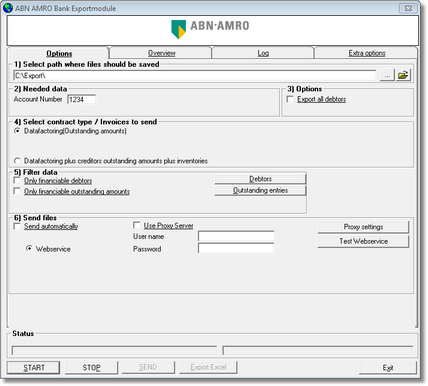Close the ABN AMRO Exportmodule window
The height and width of the screenshot is (386, 428).
(x=409, y=8)
